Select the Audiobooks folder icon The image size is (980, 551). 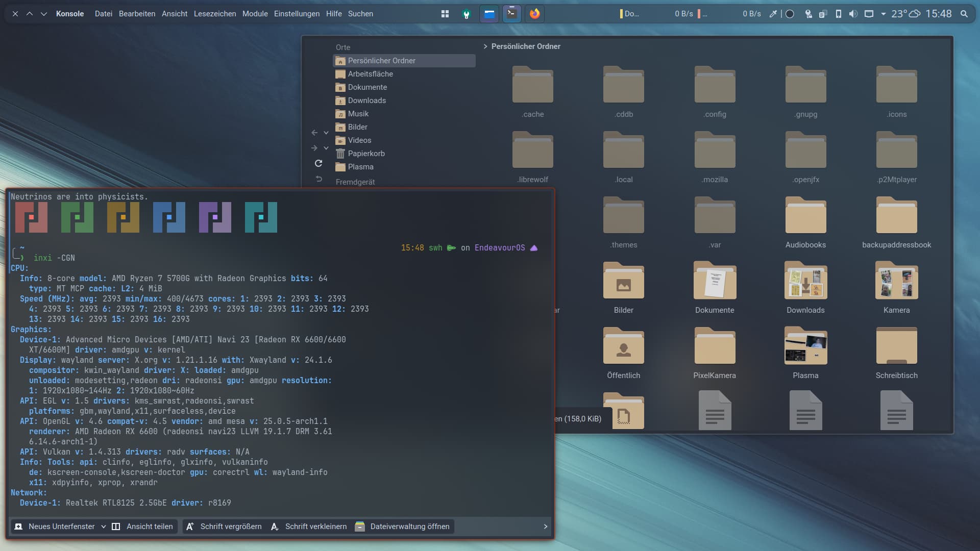(805, 215)
